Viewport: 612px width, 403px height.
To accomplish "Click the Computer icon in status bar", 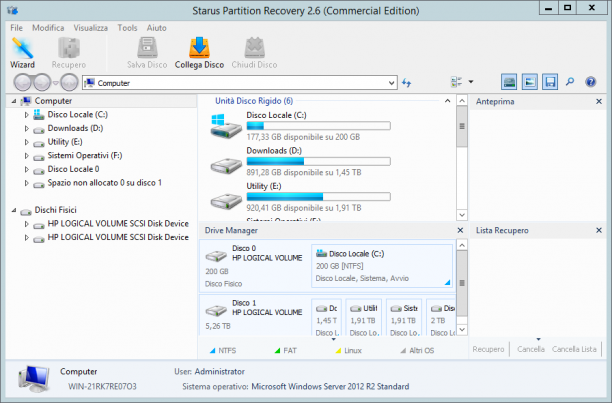I will click(x=34, y=379).
